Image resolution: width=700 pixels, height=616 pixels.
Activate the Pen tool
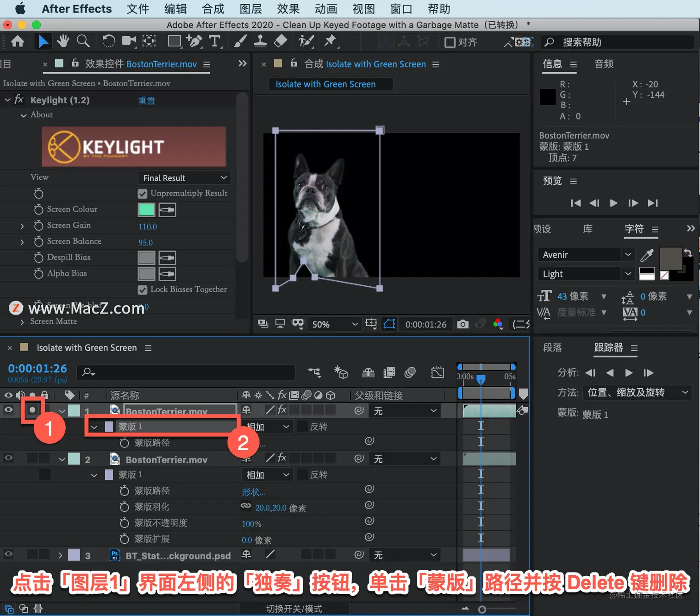click(x=194, y=42)
